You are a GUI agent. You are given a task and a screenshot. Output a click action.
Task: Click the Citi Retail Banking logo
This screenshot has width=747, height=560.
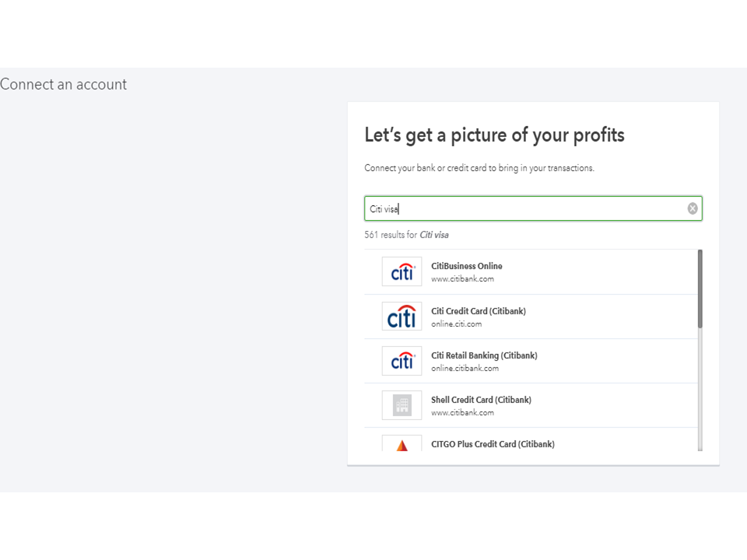pyautogui.click(x=402, y=361)
